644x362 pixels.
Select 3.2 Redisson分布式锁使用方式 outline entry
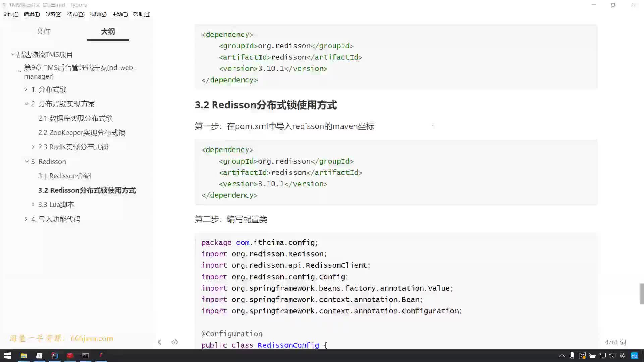pyautogui.click(x=87, y=190)
